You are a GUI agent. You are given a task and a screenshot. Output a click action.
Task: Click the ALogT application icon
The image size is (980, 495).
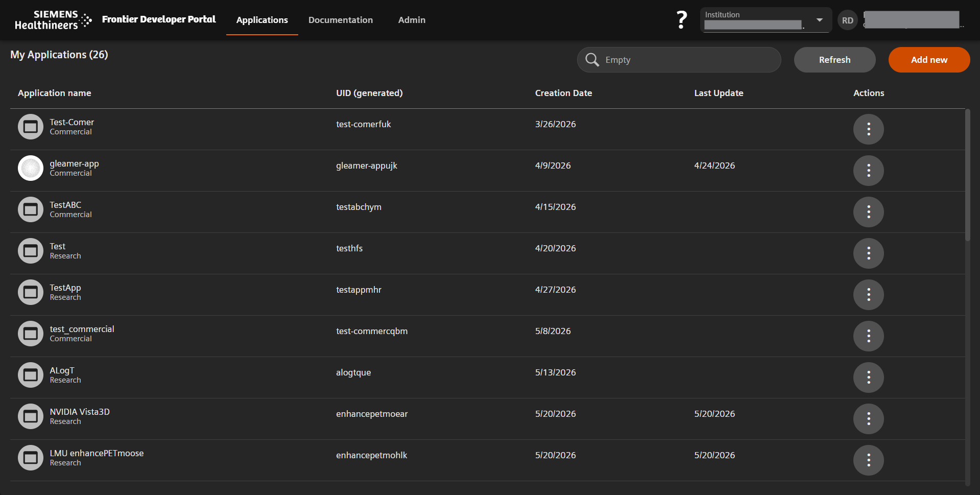[x=31, y=375]
